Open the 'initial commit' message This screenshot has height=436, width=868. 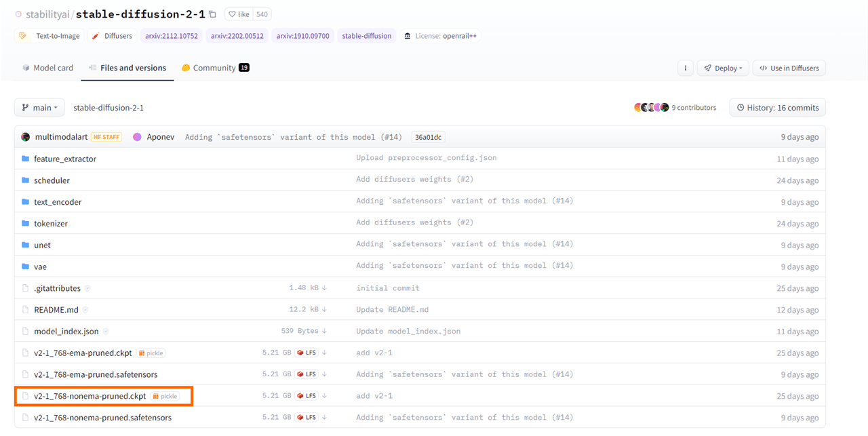click(388, 288)
